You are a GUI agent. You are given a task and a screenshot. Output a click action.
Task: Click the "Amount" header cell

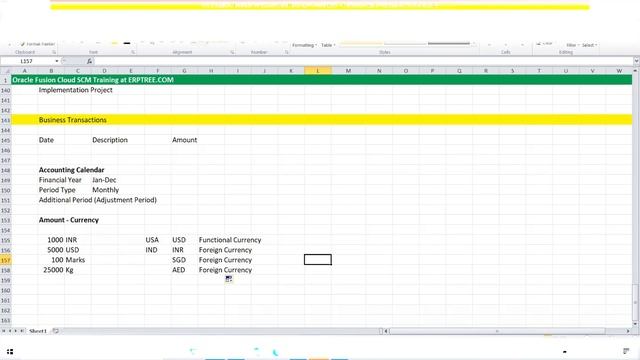(184, 140)
